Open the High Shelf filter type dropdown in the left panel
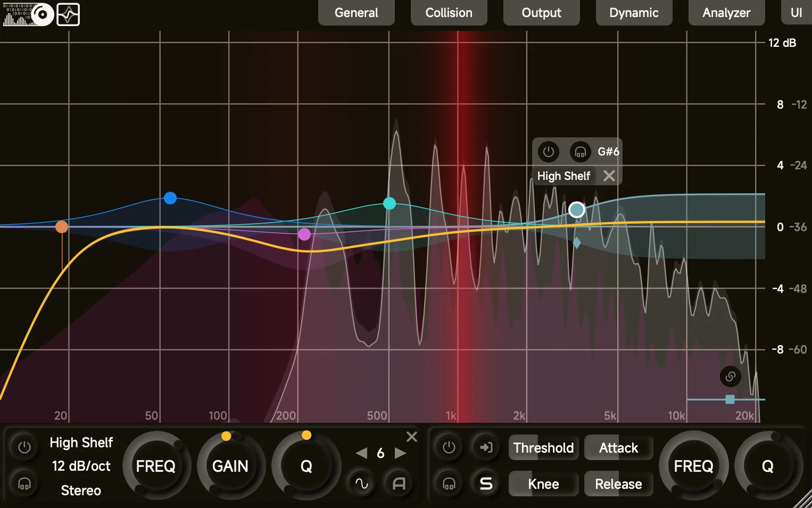 [x=81, y=443]
